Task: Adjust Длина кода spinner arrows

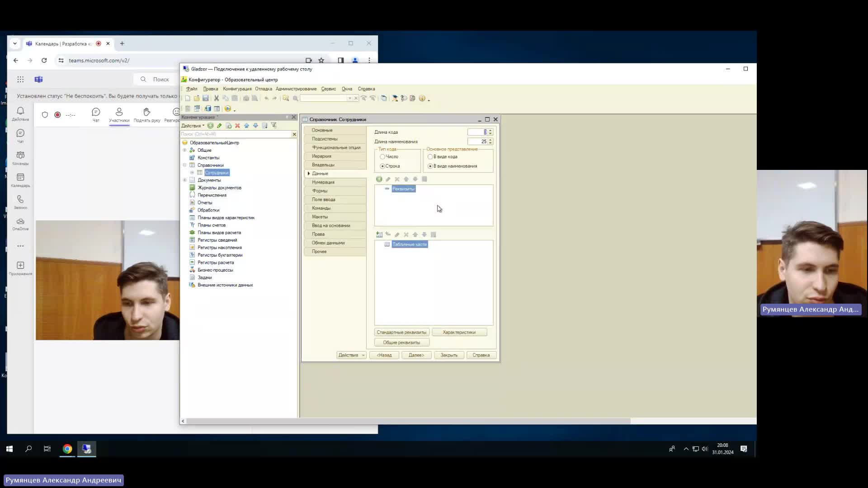Action: tap(491, 132)
